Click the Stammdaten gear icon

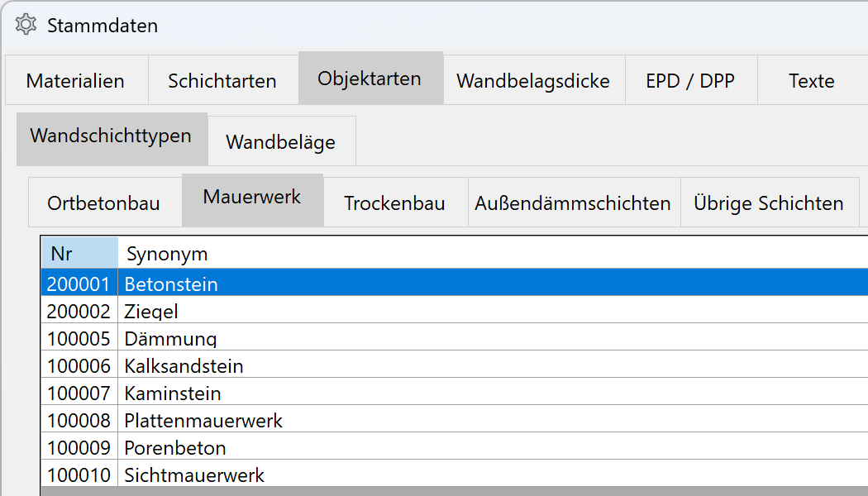pos(26,25)
